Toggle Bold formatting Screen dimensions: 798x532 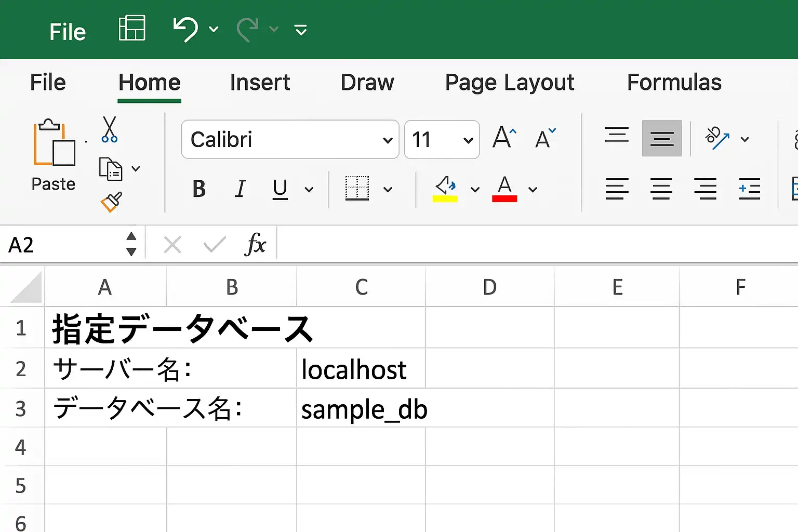coord(199,189)
